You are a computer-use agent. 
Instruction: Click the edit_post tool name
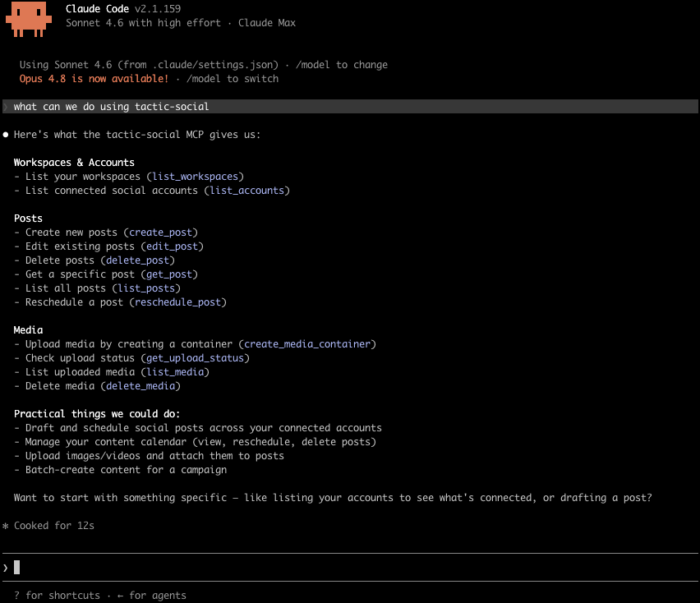[172, 246]
